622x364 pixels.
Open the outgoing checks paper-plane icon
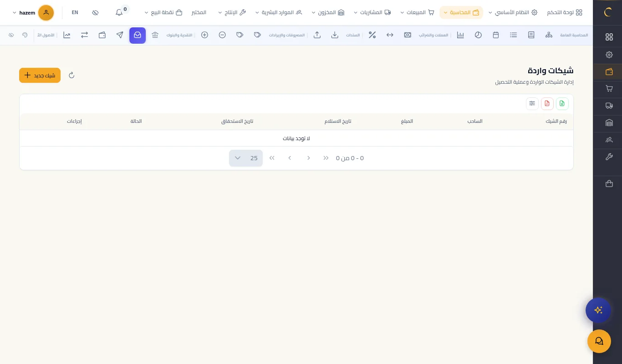(x=120, y=35)
